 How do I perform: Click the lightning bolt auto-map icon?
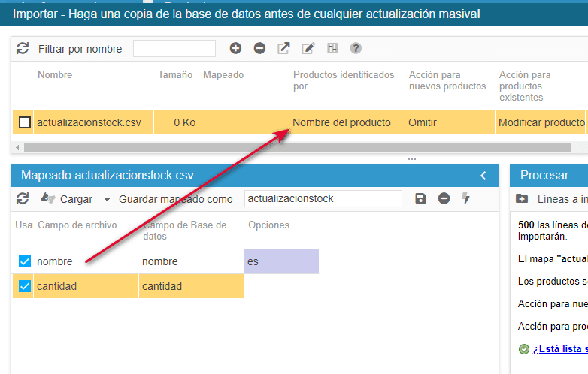(465, 198)
